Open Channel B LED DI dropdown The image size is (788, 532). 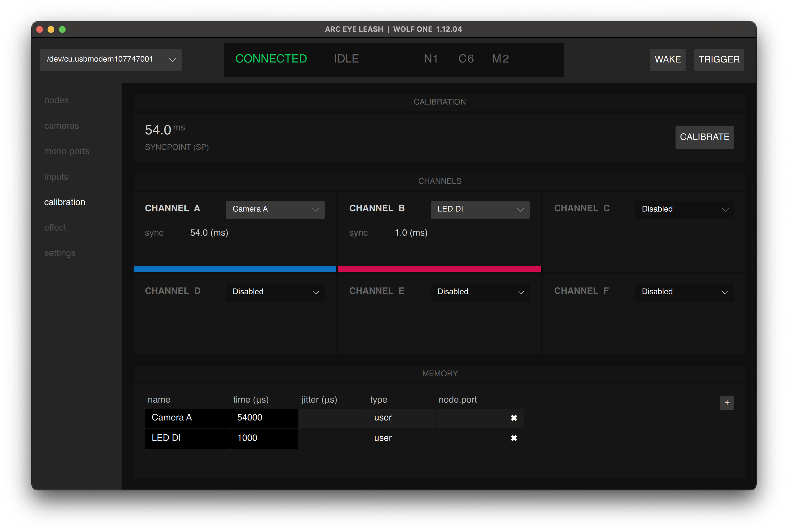tap(480, 209)
